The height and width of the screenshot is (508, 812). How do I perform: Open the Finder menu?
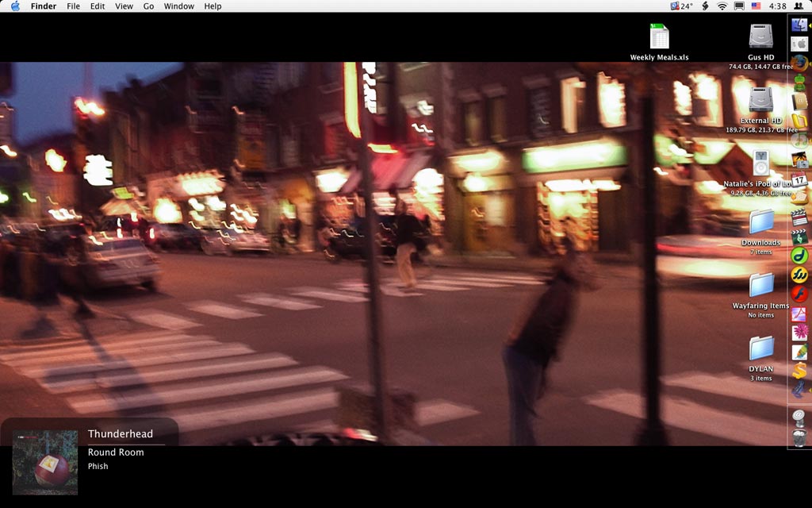click(44, 6)
